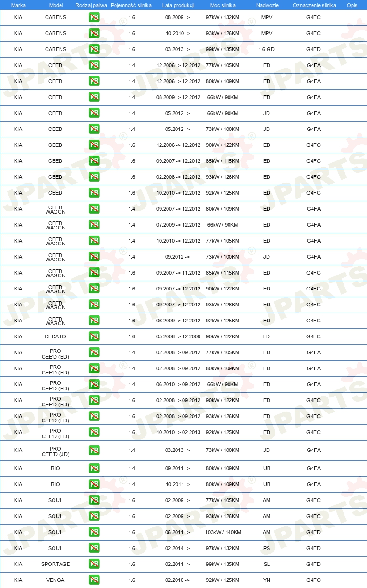Click fuel icon in CARENS 1.6 GDi row
Viewport: 367px width, 588px height.
pos(94,49)
